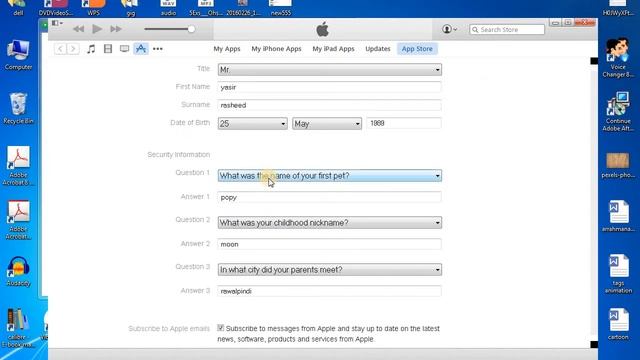Viewport: 640px width, 360px height.
Task: Open the arrahmana Word document
Action: (x=618, y=216)
